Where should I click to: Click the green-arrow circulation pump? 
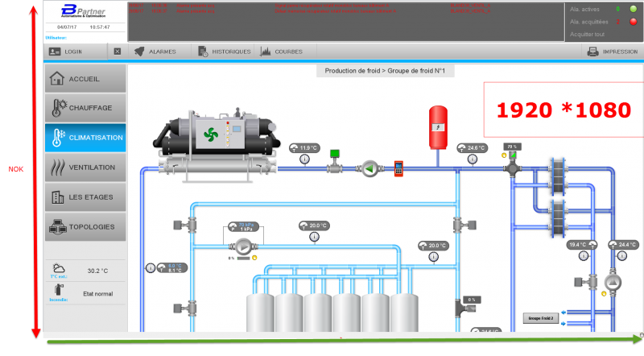[x=369, y=168]
